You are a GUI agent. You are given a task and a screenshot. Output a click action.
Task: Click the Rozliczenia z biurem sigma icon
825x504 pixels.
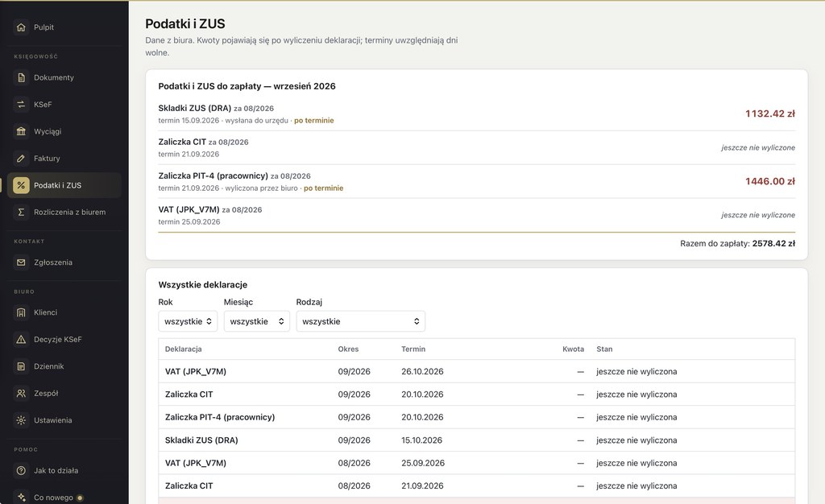(x=21, y=213)
